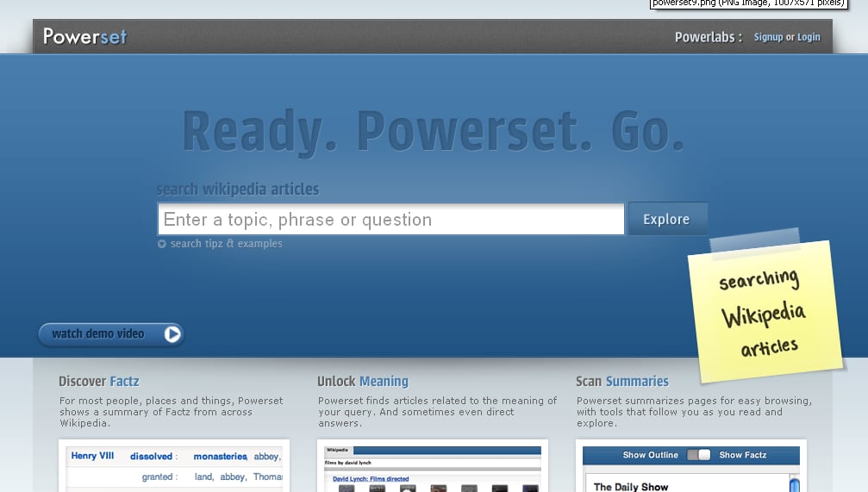Click the watch demo video button

tap(110, 334)
